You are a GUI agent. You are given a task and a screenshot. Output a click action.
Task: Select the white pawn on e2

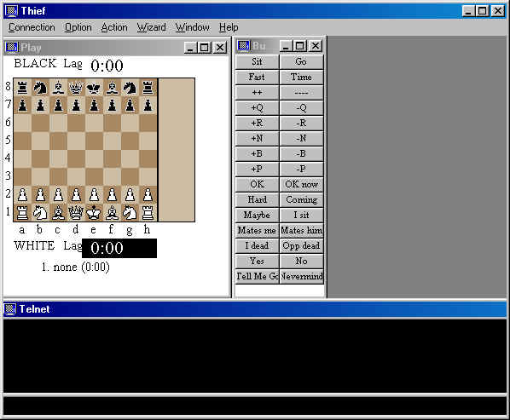click(95, 195)
